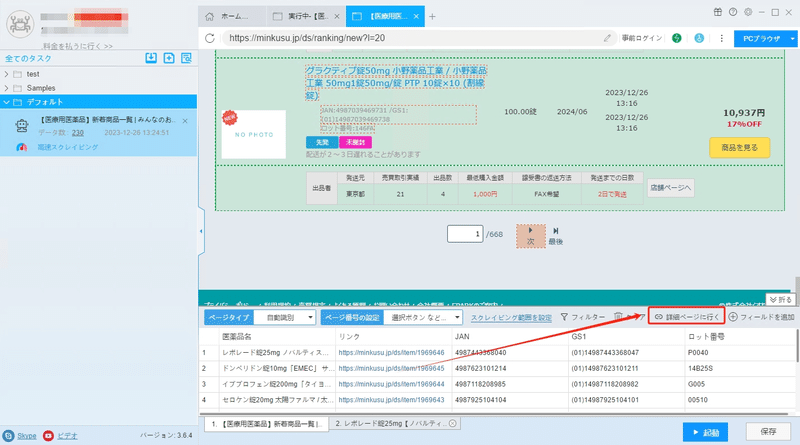Click the reload page icon by URL bar
The height and width of the screenshot is (445, 800).
pyautogui.click(x=210, y=38)
